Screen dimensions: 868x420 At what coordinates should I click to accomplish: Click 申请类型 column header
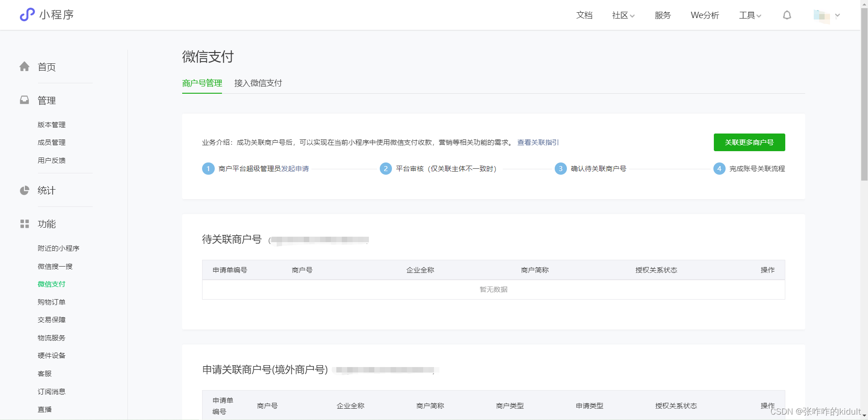[590, 406]
